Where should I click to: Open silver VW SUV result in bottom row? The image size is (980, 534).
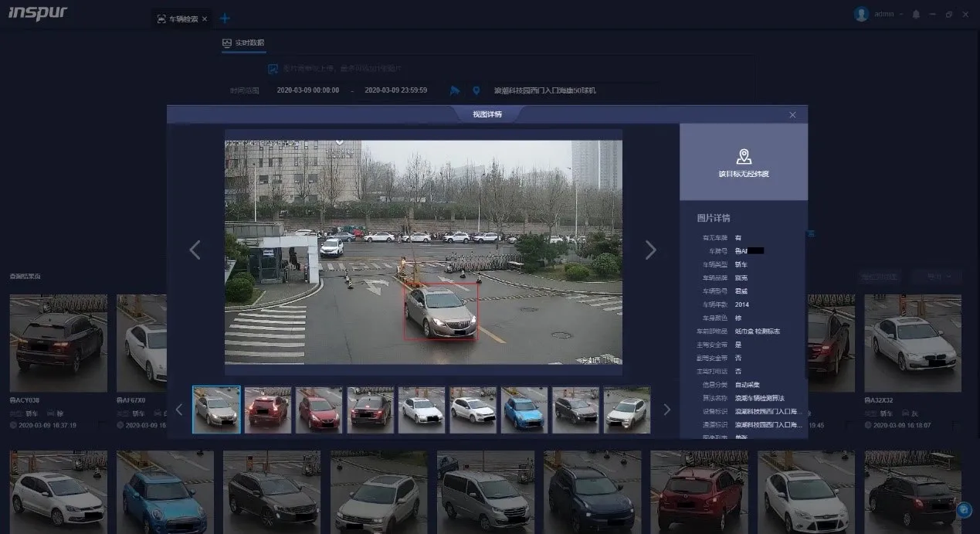[x=379, y=491]
